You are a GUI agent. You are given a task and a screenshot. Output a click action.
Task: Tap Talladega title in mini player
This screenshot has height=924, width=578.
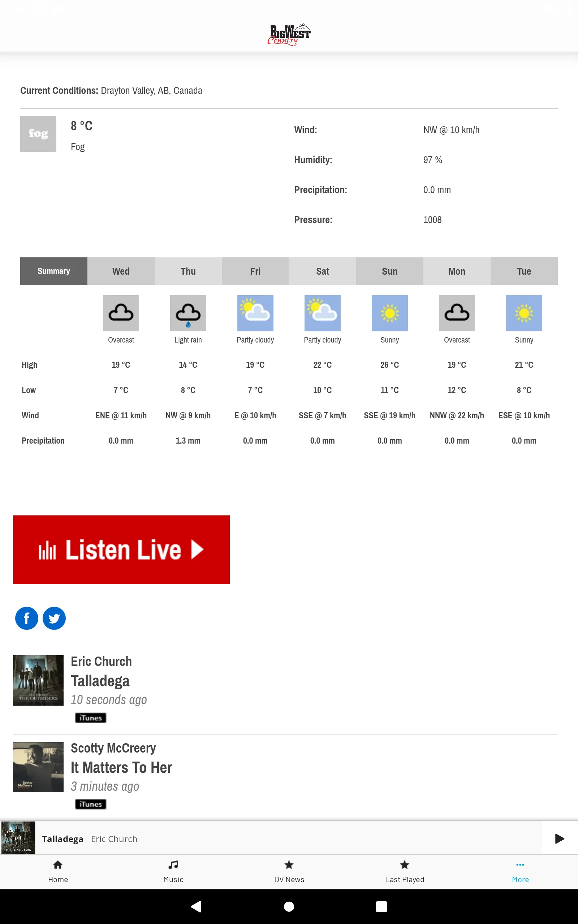pyautogui.click(x=63, y=839)
